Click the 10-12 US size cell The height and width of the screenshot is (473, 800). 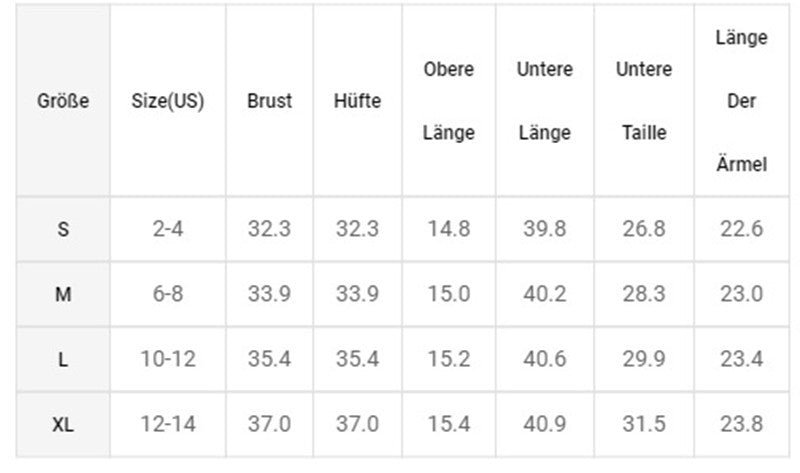pos(168,360)
